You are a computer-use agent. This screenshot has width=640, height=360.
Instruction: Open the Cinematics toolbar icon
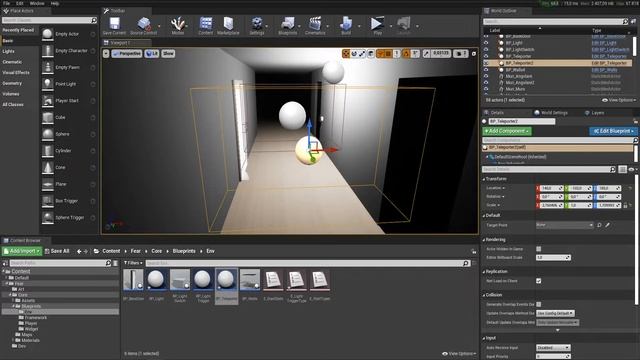[315, 25]
